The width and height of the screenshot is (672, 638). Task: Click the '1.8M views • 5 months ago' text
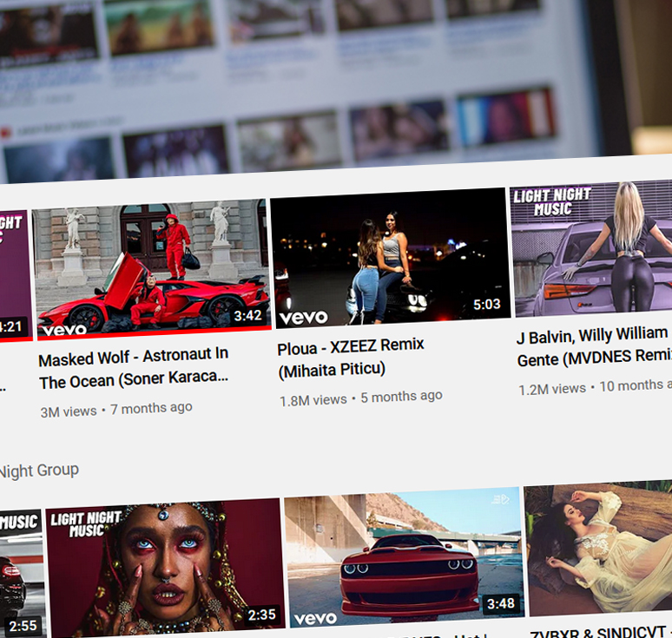pos(361,398)
